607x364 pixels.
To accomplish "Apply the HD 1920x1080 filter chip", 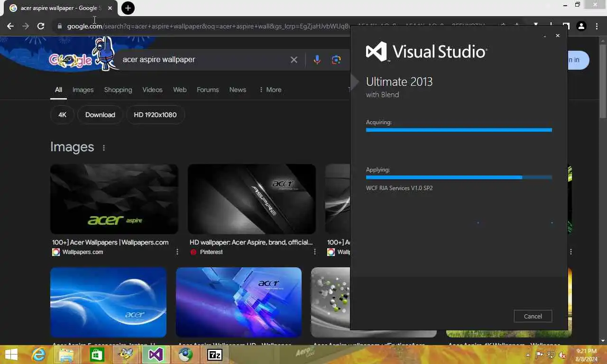I will click(155, 115).
